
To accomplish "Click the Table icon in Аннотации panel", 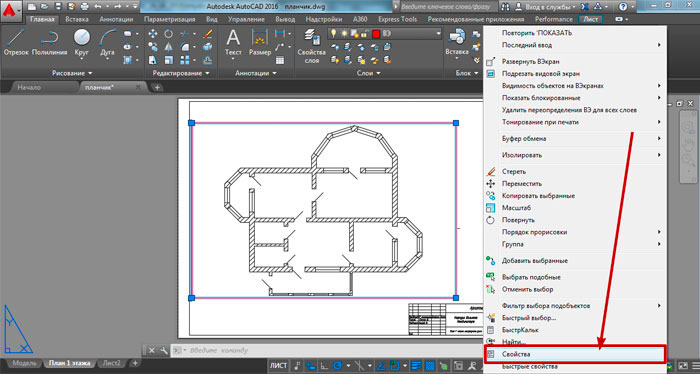I will tap(280, 60).
